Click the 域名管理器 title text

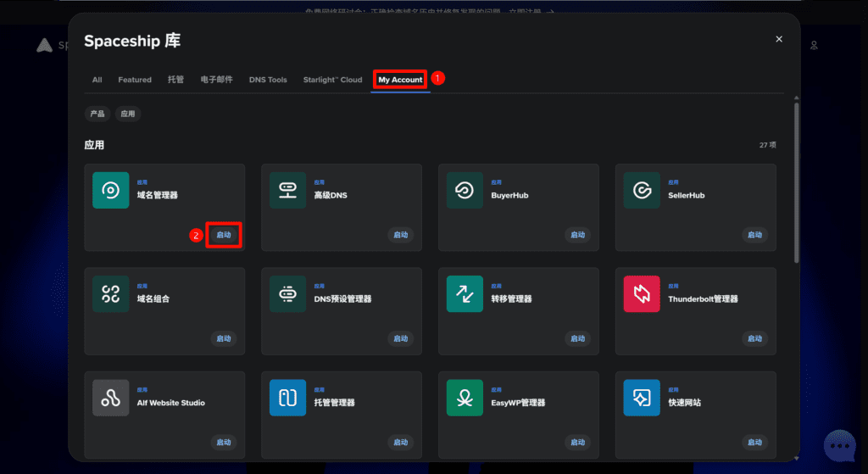(x=157, y=195)
